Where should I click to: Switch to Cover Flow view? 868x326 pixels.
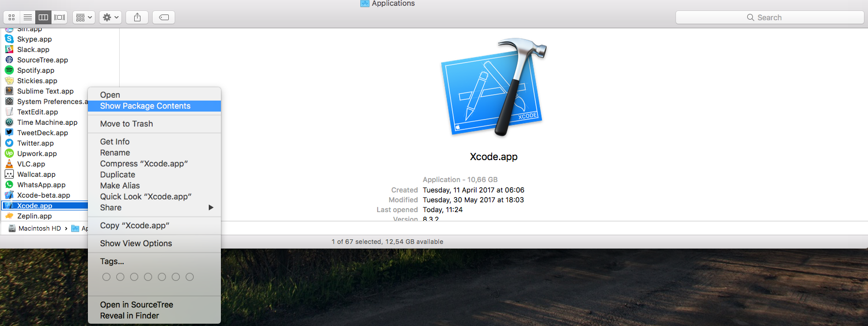[x=60, y=17]
